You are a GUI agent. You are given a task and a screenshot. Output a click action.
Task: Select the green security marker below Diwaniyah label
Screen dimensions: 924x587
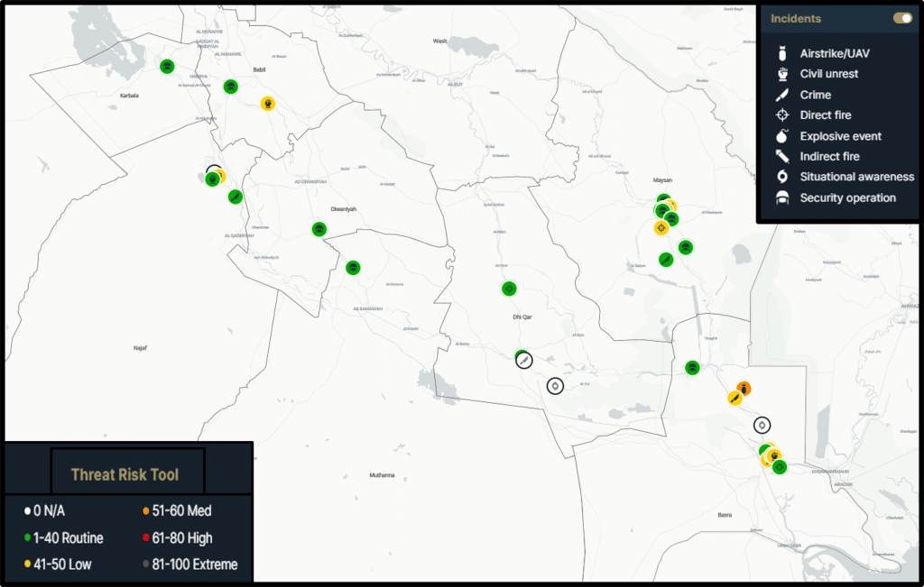click(319, 229)
